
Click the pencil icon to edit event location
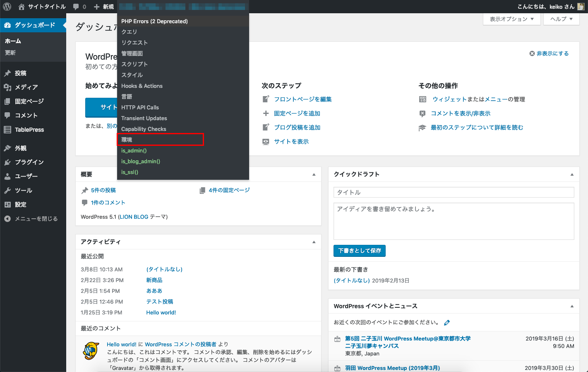point(447,323)
